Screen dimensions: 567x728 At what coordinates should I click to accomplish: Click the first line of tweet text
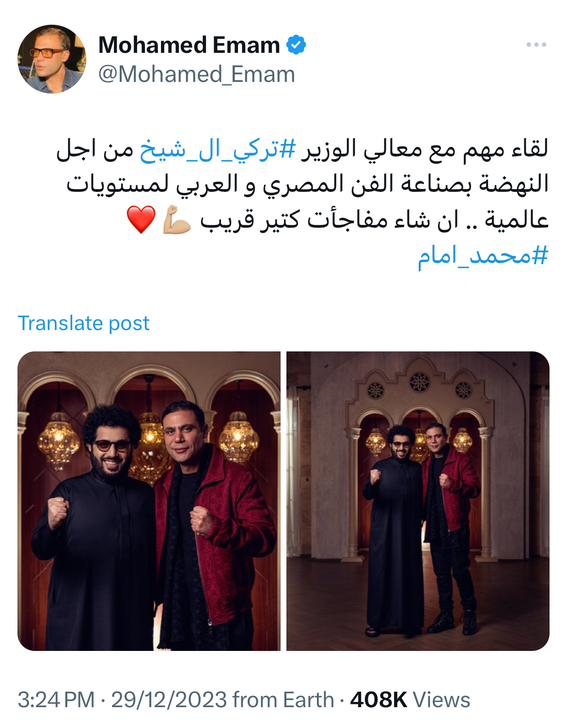[302, 149]
